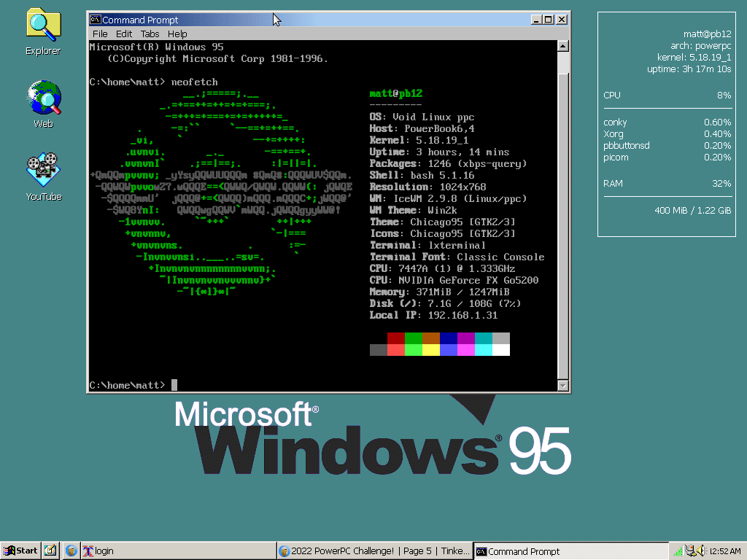
Task: Click the Command Prompt title bar icon
Action: click(x=96, y=20)
